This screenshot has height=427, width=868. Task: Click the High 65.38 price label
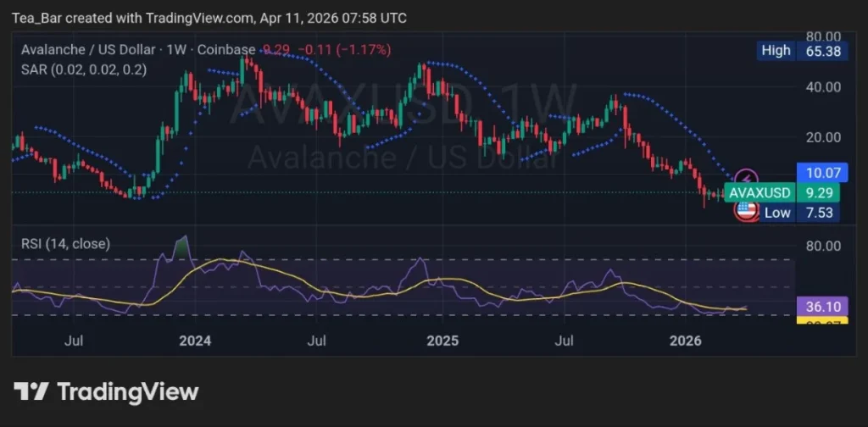tap(803, 51)
